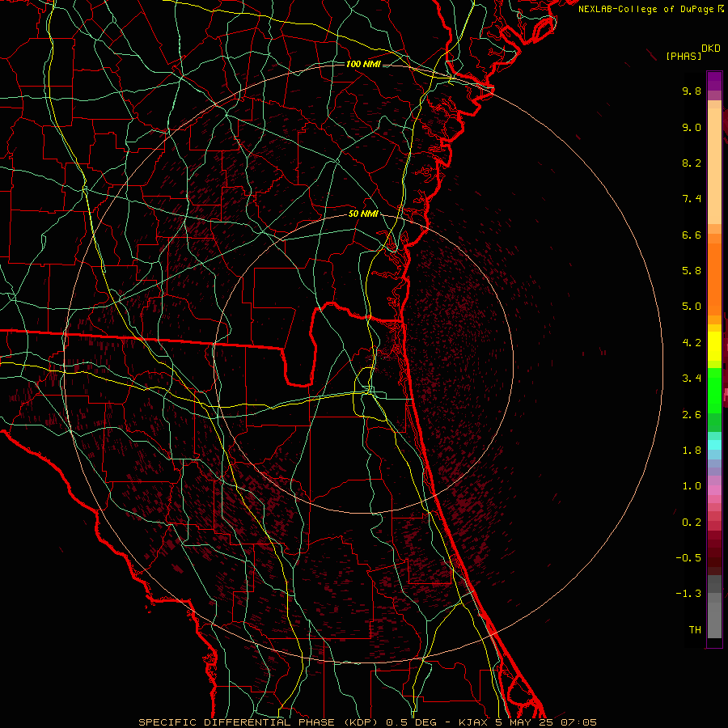Click the 7.4 value on the scale
The image size is (728, 728).
(692, 199)
